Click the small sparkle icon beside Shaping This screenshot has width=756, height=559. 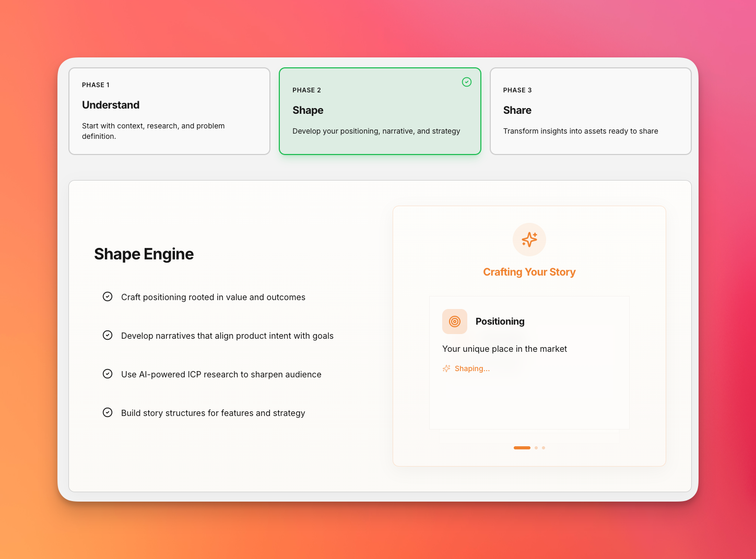click(x=446, y=368)
